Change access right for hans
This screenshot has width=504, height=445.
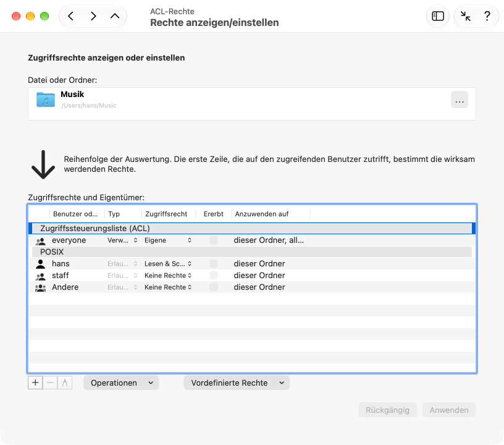(168, 264)
